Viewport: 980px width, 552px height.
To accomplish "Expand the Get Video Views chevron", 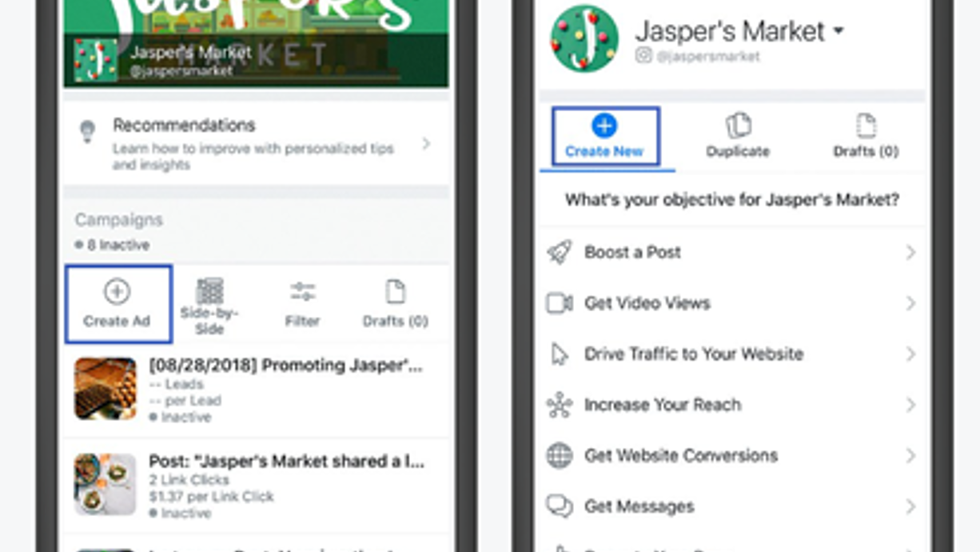I will 910,303.
